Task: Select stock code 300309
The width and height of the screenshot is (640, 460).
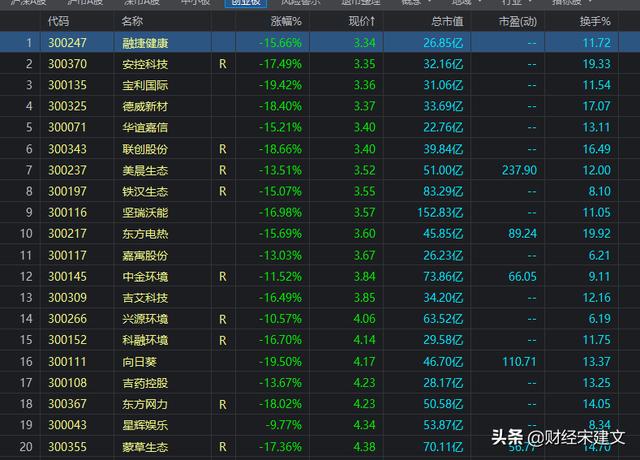Action: click(67, 298)
